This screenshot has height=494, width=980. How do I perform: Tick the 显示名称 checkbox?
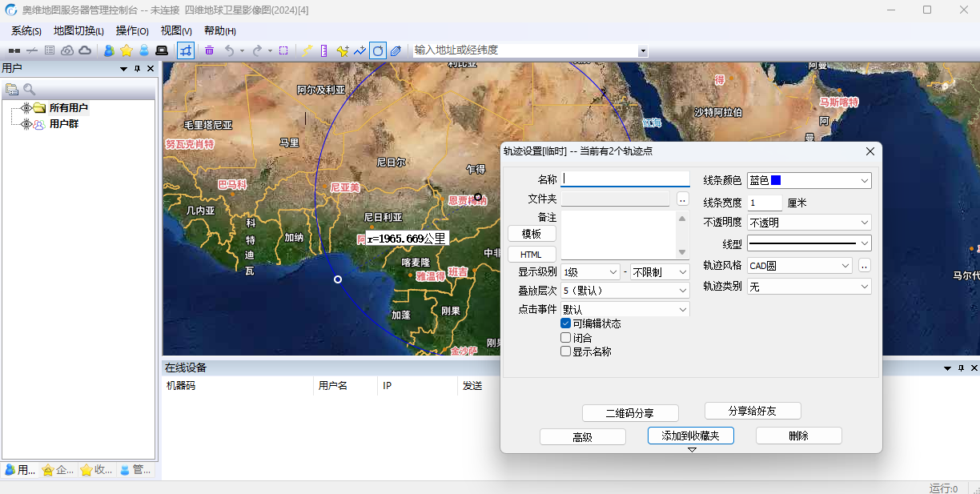(x=566, y=351)
